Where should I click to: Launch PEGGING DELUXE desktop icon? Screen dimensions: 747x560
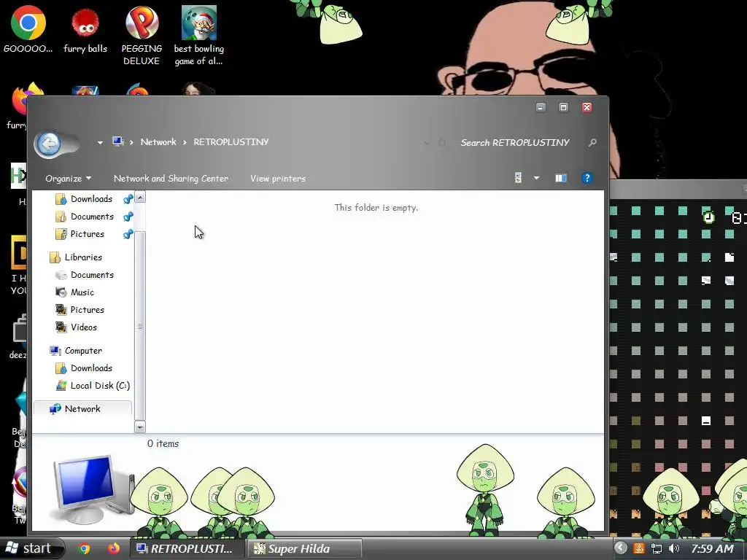(142, 35)
